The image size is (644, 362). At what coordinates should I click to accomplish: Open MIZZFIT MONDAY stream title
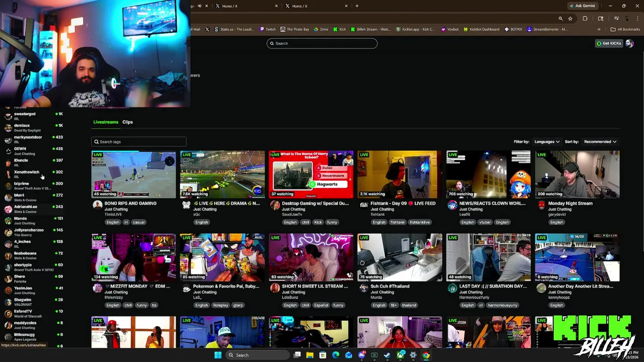137,287
